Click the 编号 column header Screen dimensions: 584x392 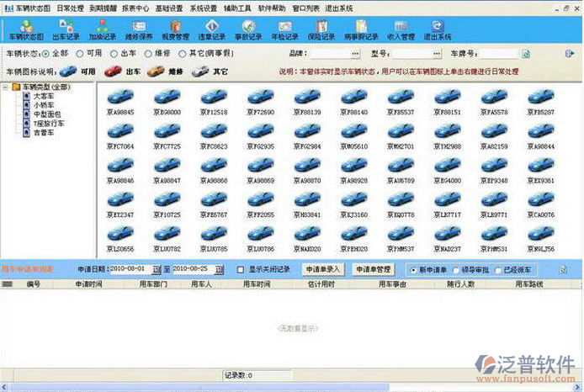point(33,284)
